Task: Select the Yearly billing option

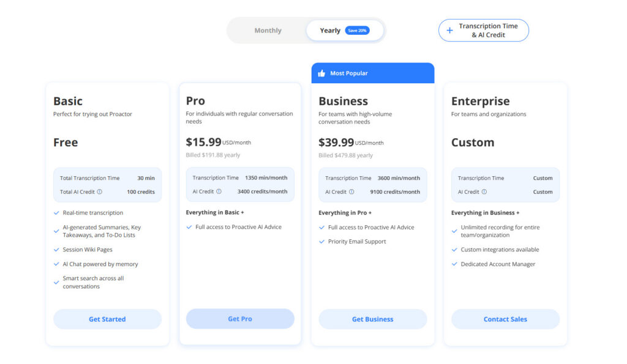Action: tap(330, 30)
